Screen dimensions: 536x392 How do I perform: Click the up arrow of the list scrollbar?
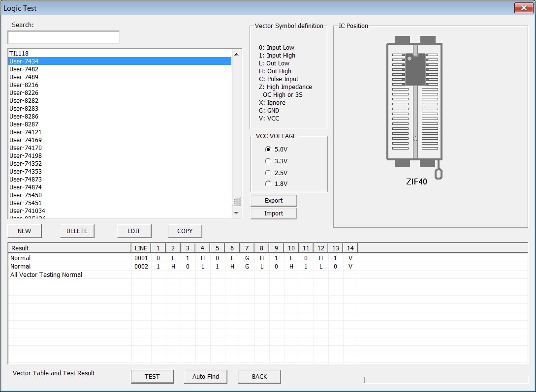236,54
